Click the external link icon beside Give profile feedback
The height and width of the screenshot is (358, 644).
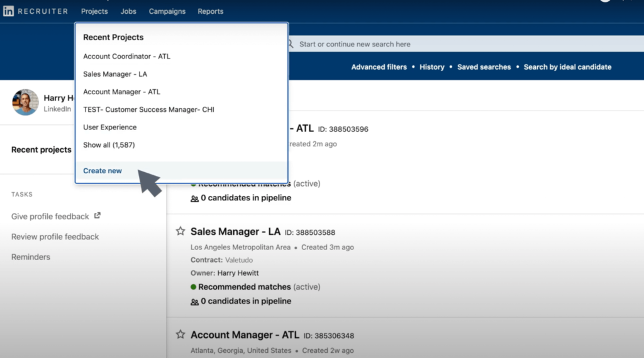click(97, 215)
